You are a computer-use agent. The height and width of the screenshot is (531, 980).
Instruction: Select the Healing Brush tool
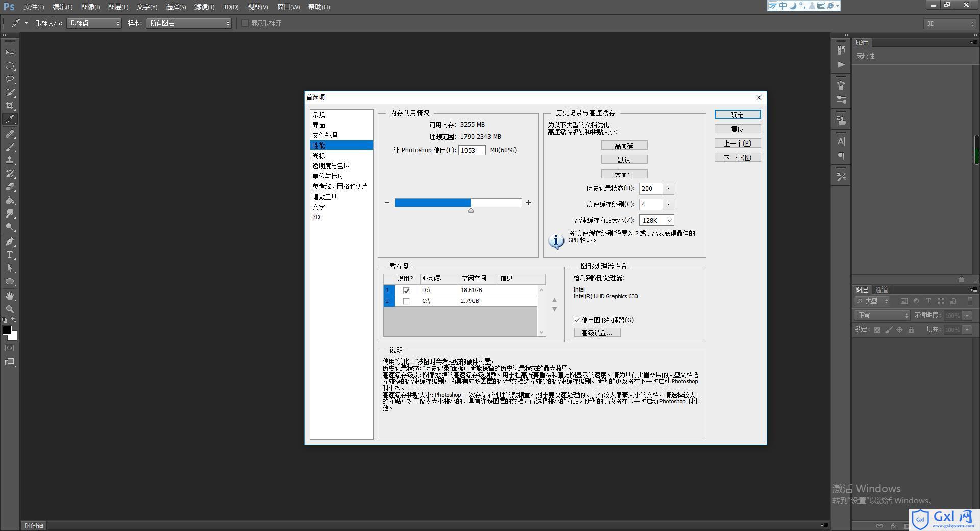[x=10, y=134]
